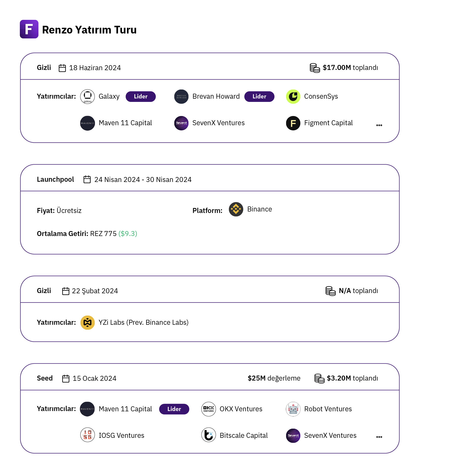Expand more investors in June 2024 round

379,125
